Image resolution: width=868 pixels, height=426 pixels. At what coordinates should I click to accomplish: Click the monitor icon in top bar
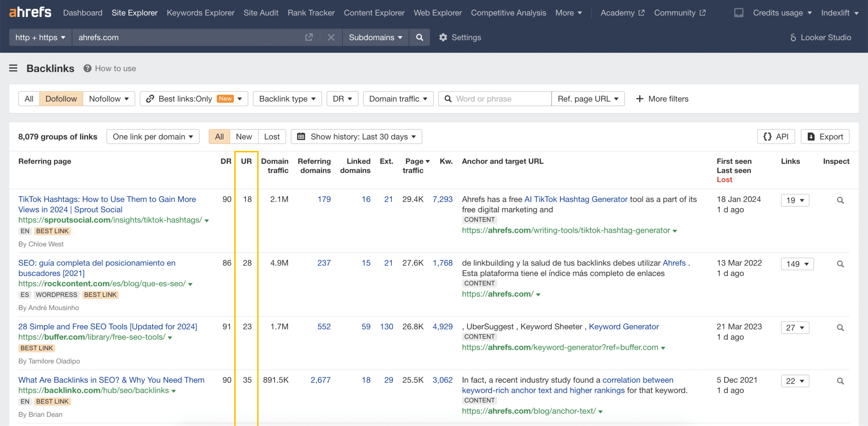(x=738, y=13)
